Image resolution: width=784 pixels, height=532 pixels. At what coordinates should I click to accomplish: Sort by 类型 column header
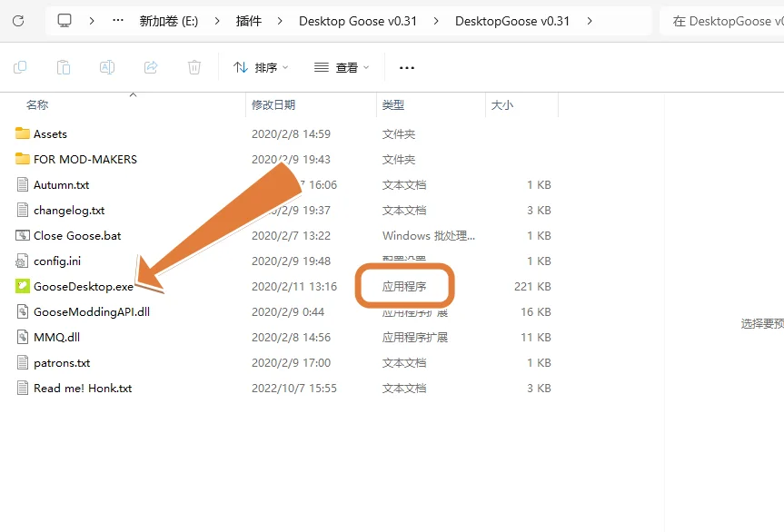(393, 105)
